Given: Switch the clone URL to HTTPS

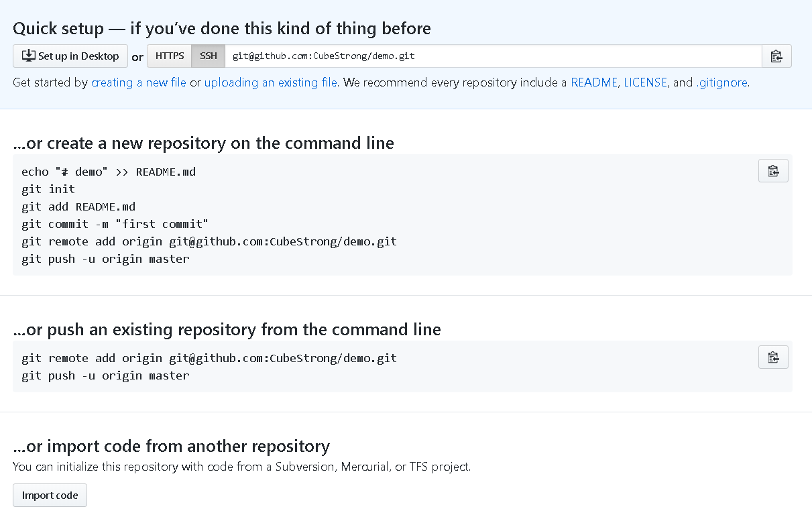Looking at the screenshot, I should tap(170, 56).
